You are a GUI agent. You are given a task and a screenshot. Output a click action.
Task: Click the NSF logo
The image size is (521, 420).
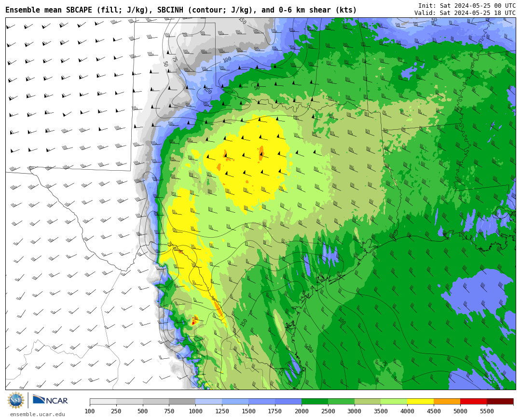tap(16, 400)
